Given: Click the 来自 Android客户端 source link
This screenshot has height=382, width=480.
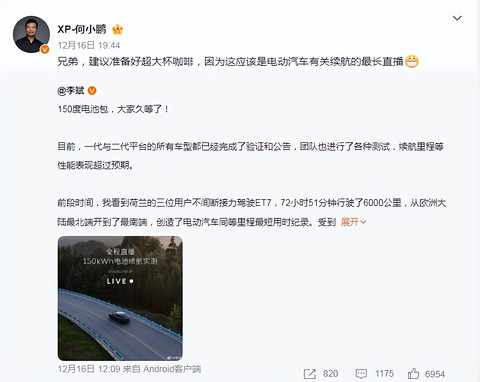Looking at the screenshot, I should 162,369.
